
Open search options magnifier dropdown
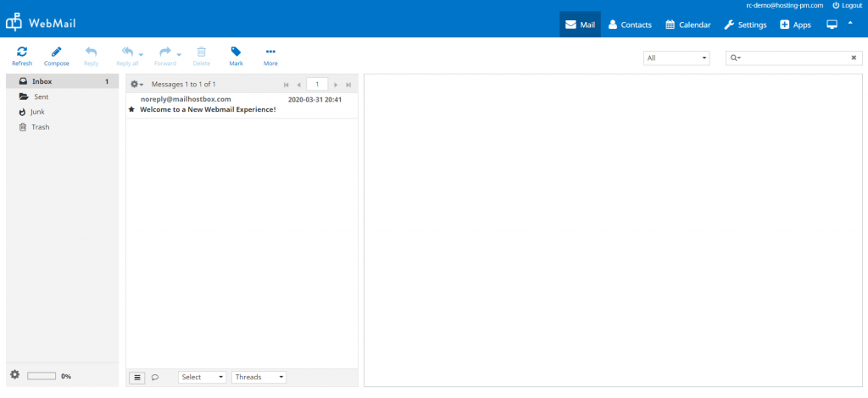(x=736, y=58)
